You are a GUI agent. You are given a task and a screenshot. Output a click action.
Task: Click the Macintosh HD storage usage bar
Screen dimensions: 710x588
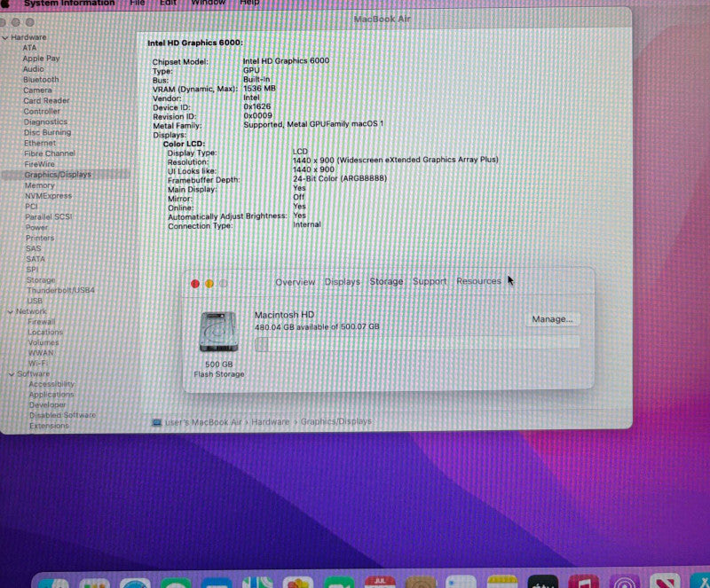[416, 343]
